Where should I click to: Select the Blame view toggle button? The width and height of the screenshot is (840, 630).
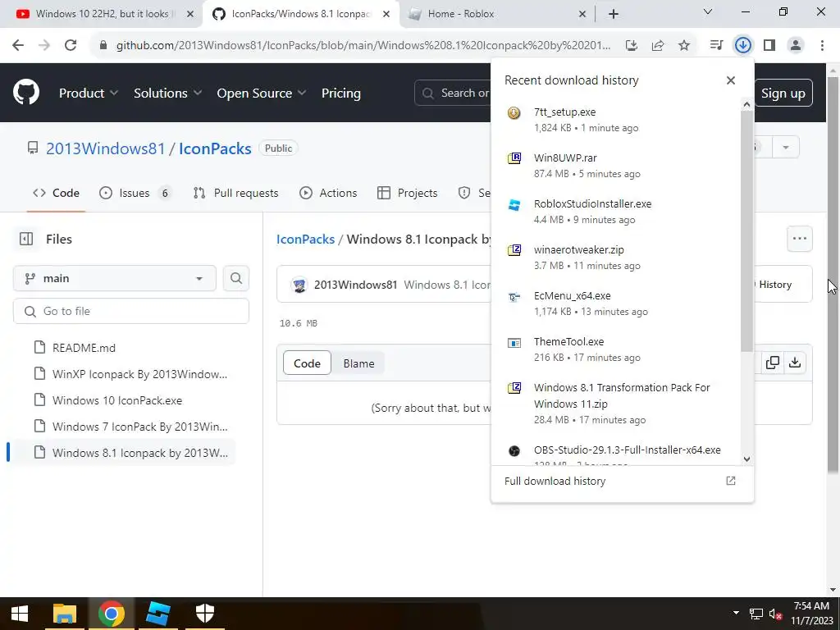(x=359, y=363)
